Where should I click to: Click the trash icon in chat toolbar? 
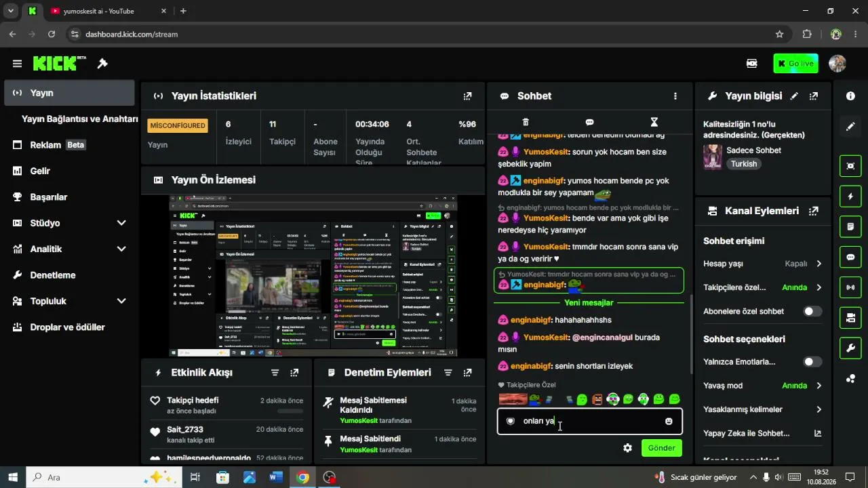(x=526, y=122)
